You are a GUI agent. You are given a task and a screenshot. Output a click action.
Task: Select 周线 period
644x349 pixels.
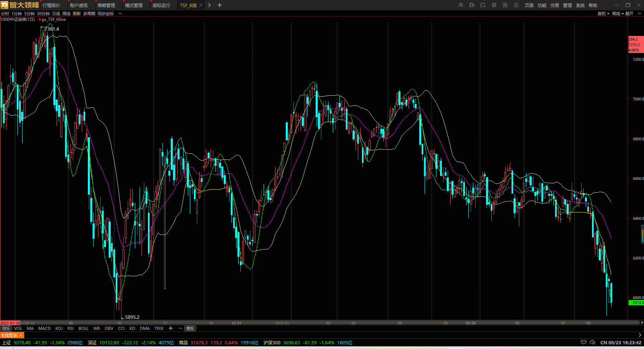66,14
